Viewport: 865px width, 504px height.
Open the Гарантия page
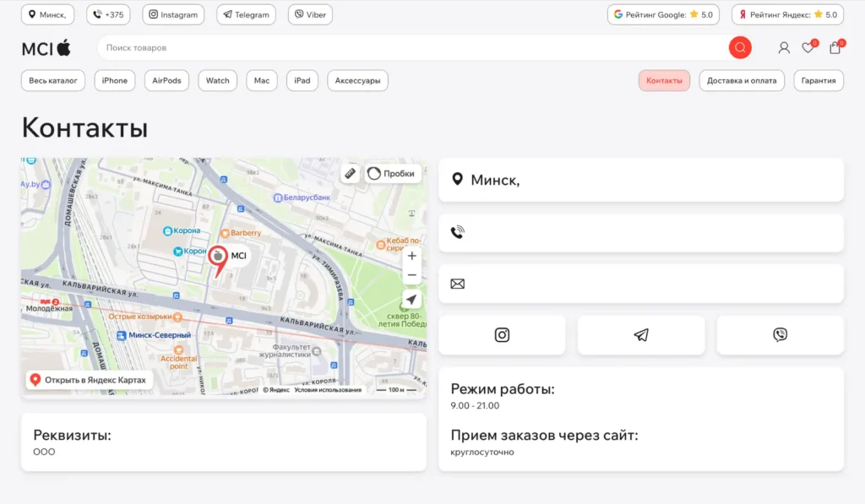819,81
